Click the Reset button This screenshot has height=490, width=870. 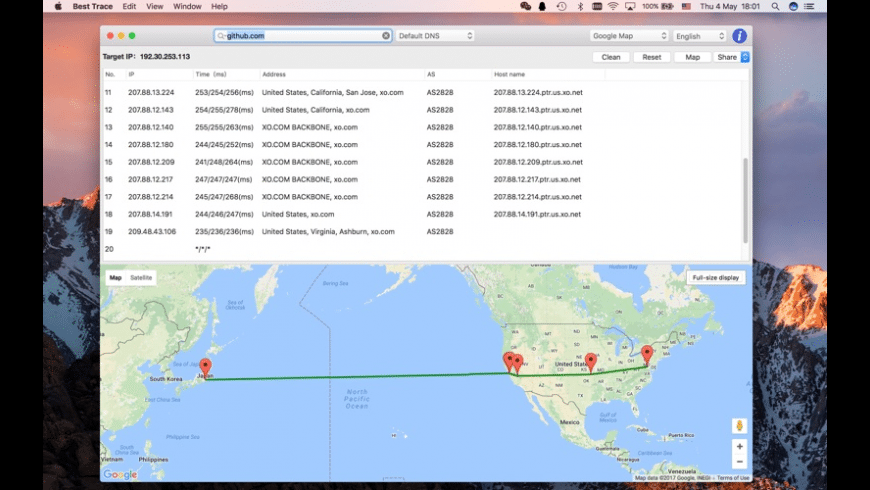pyautogui.click(x=651, y=57)
